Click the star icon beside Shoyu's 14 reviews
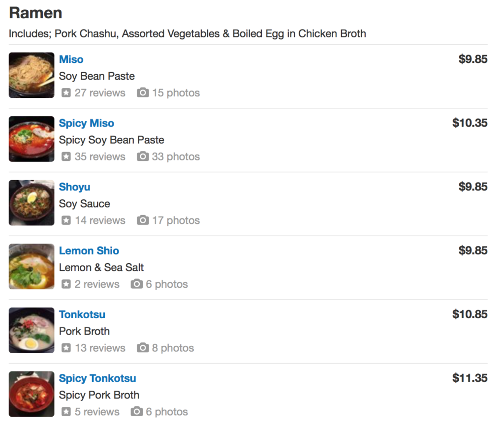This screenshot has height=426, width=504. [66, 220]
